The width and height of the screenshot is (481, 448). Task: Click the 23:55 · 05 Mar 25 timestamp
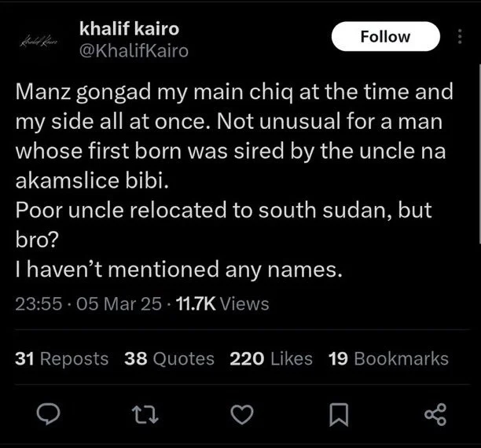tap(88, 304)
